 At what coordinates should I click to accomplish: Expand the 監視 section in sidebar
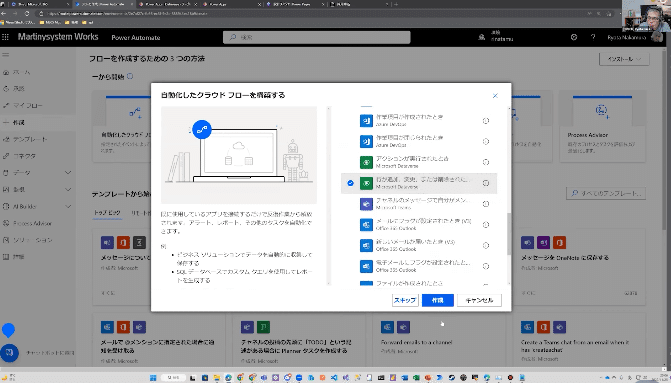(x=68, y=190)
